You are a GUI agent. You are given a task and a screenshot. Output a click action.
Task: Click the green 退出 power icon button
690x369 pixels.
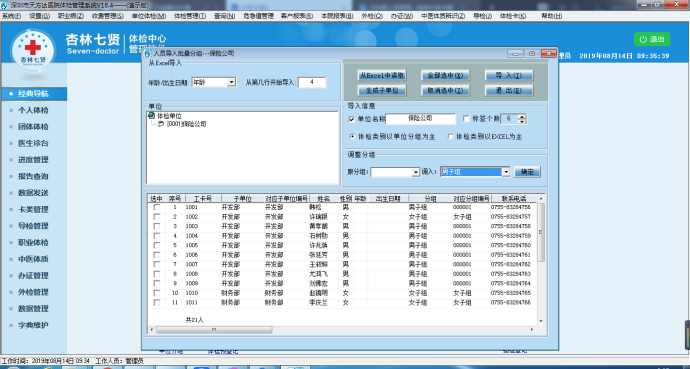pyautogui.click(x=652, y=39)
